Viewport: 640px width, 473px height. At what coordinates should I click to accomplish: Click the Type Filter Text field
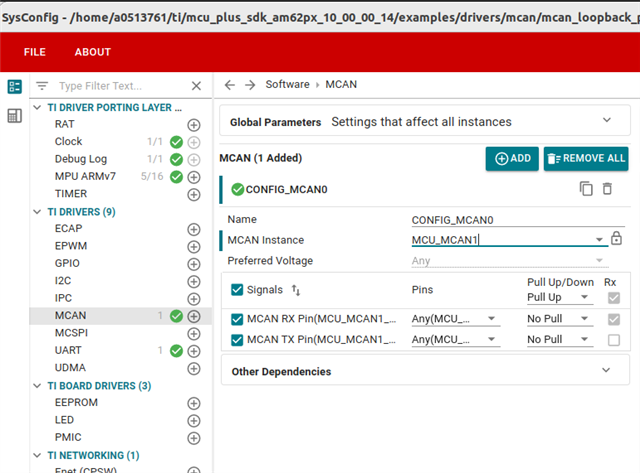pyautogui.click(x=122, y=86)
